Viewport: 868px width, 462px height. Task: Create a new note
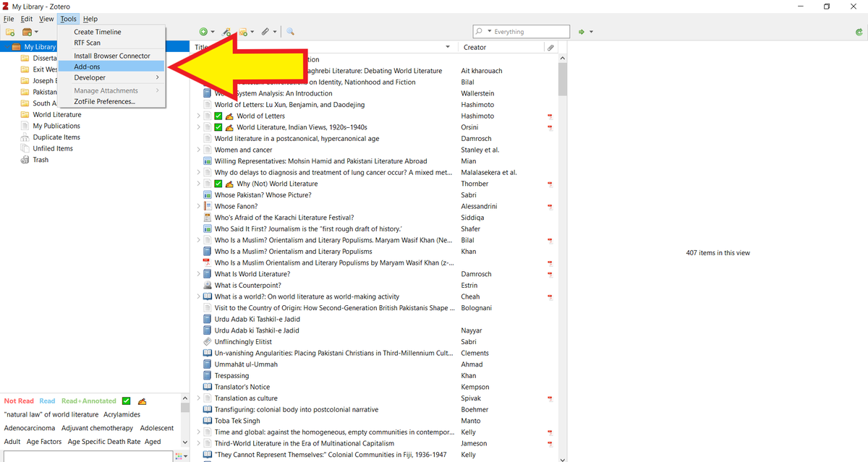pos(244,31)
